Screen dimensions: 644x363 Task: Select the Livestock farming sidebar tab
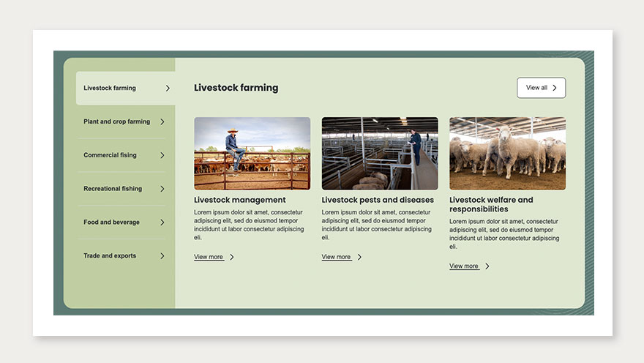[x=110, y=89]
